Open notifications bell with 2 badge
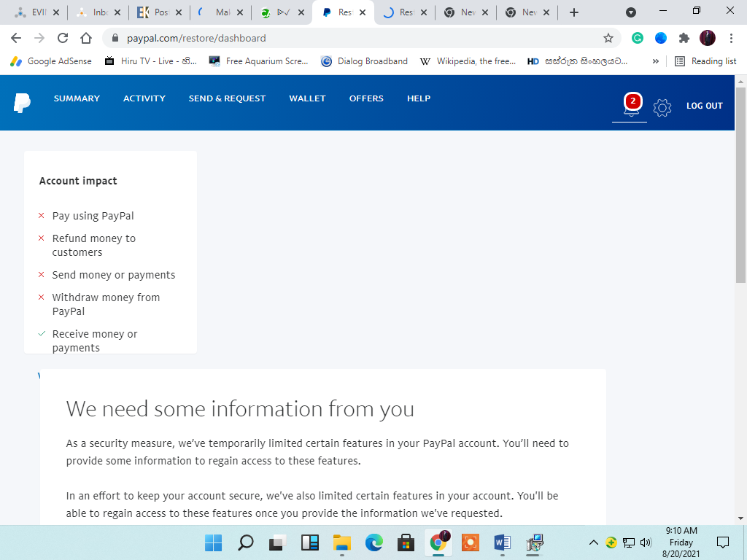 pos(632,105)
